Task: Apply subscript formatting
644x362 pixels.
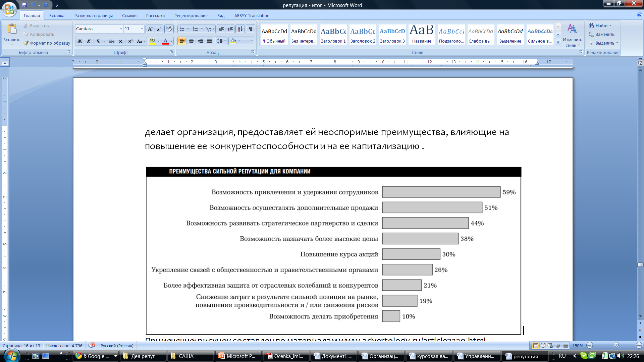Action: click(x=121, y=41)
